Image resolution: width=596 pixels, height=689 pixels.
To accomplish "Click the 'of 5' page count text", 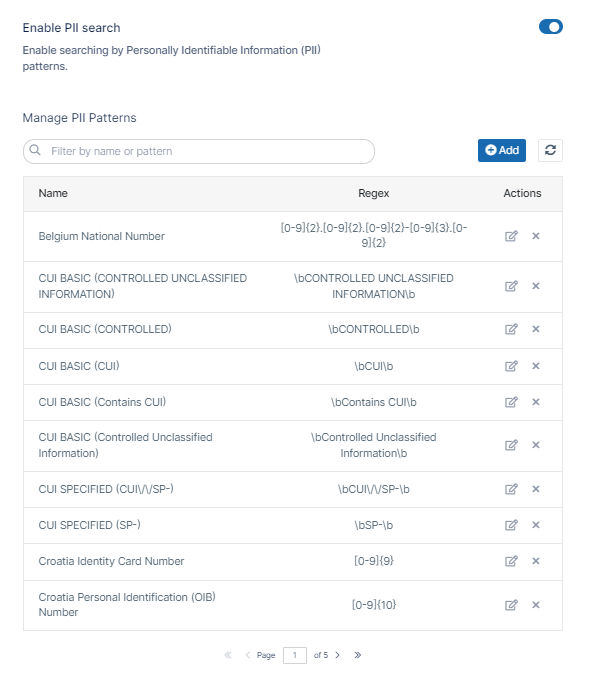I will (321, 655).
